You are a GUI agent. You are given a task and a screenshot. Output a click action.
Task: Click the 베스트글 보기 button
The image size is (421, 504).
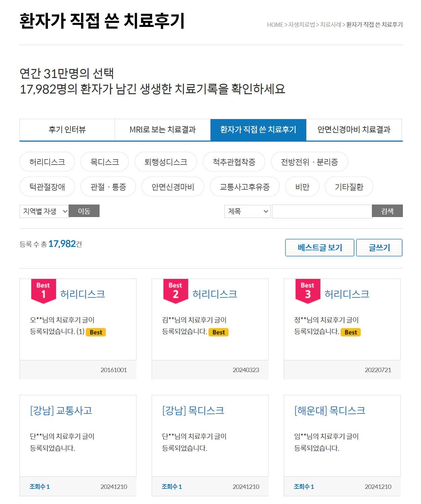point(319,248)
